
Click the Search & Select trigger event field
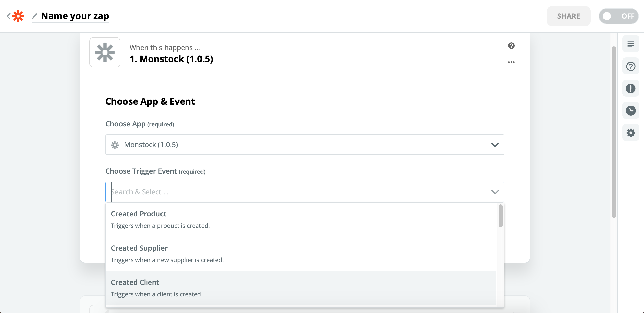305,192
